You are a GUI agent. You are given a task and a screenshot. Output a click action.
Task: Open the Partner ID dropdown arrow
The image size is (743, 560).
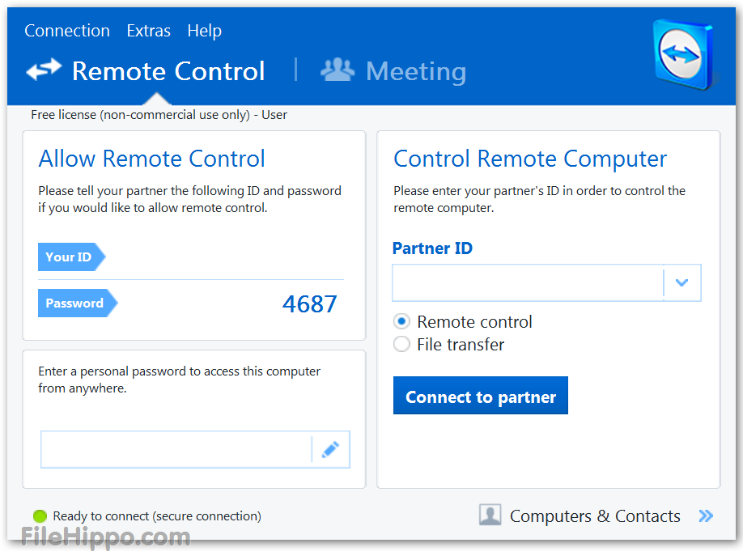(x=681, y=282)
